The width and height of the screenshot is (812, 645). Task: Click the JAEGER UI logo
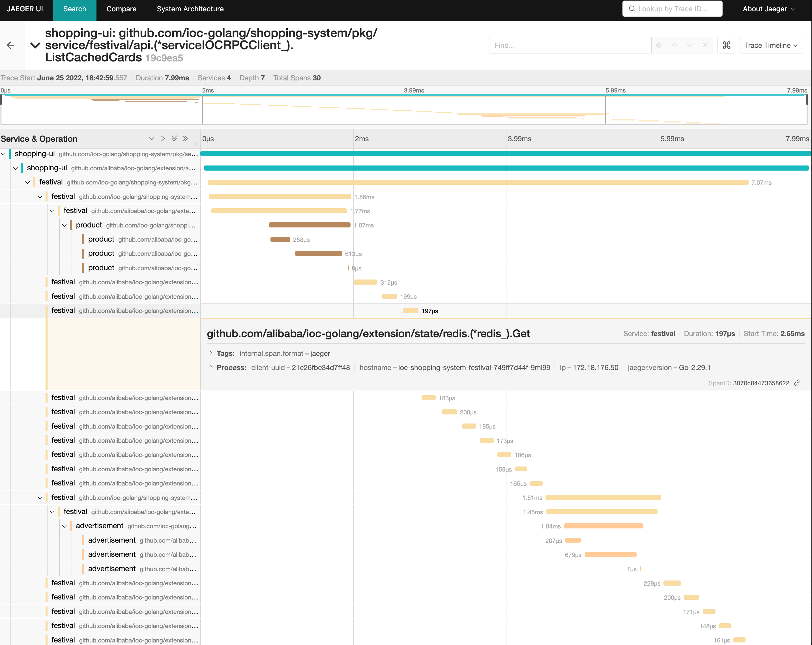[25, 9]
